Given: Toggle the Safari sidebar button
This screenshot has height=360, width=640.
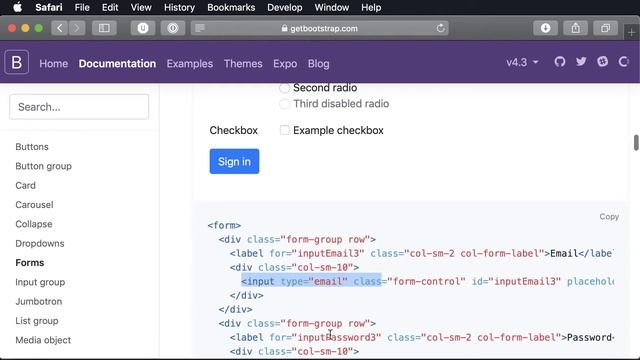Looking at the screenshot, I should tap(104, 28).
